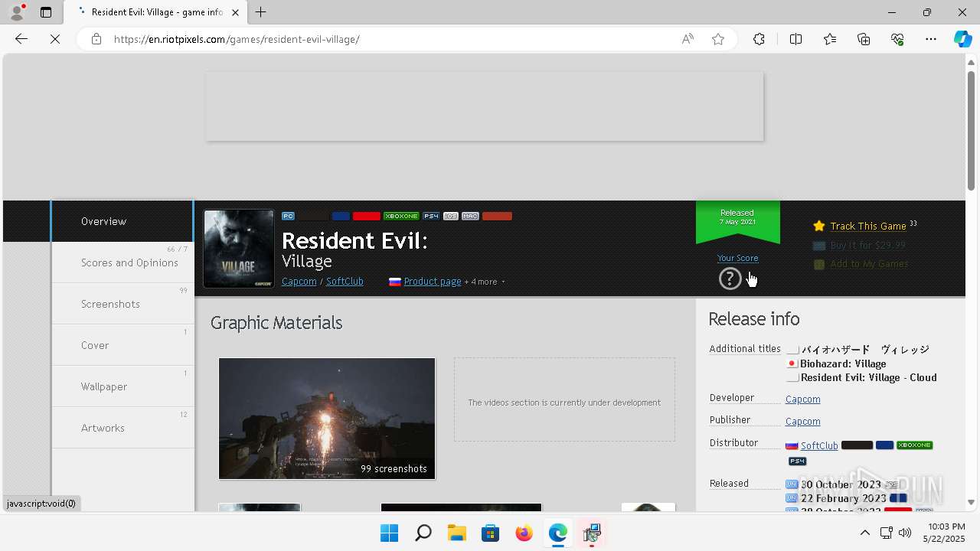The height and width of the screenshot is (551, 980).
Task: Click Track This Game link
Action: point(868,226)
